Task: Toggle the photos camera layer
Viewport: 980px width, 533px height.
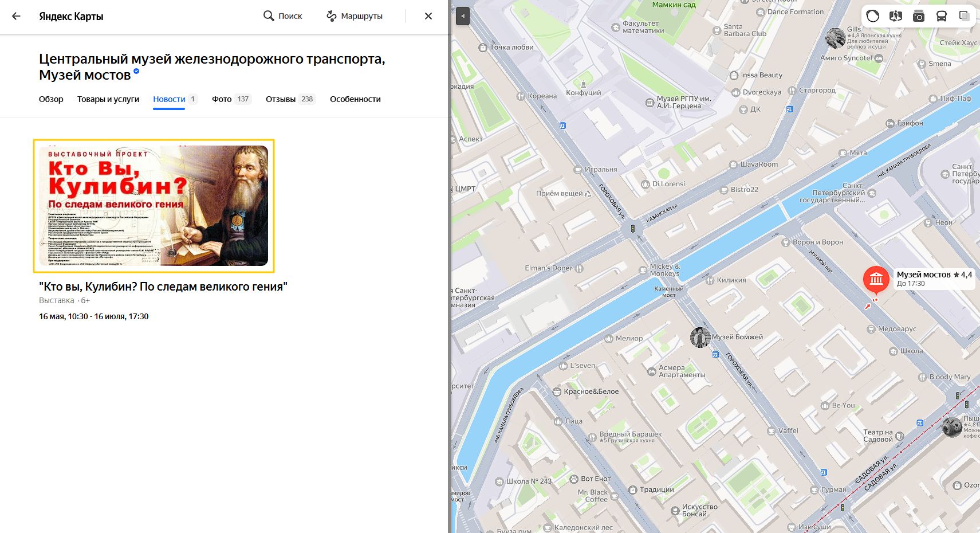Action: (x=919, y=16)
